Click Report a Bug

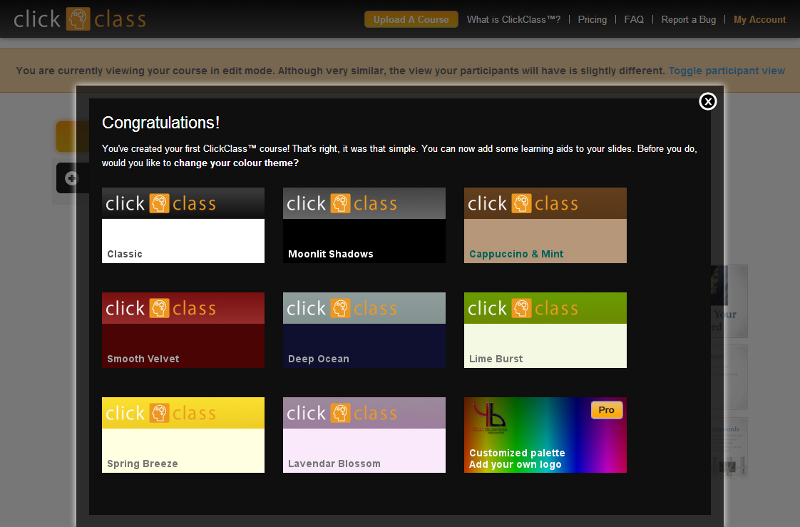click(688, 19)
